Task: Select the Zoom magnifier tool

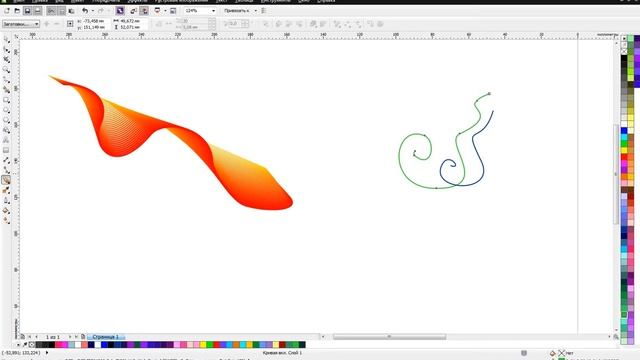Action: tap(6, 70)
